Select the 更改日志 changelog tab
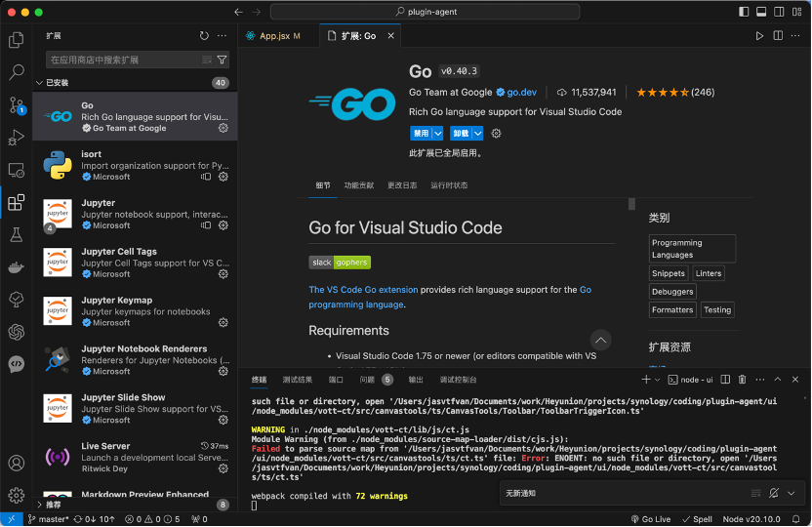The image size is (812, 527). pyautogui.click(x=402, y=185)
